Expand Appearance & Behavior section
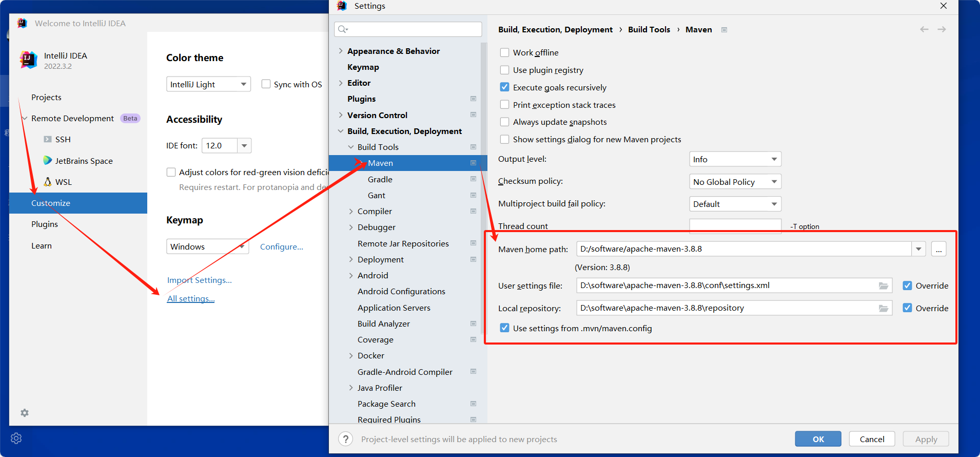The width and height of the screenshot is (980, 457). pyautogui.click(x=341, y=51)
